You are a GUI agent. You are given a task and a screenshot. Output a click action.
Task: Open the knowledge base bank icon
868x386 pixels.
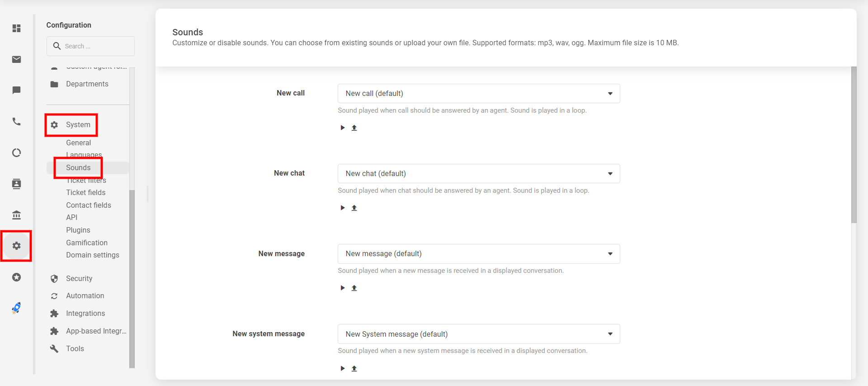click(17, 215)
